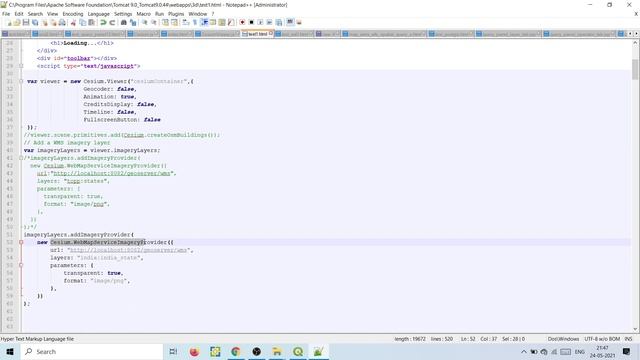Image resolution: width=640 pixels, height=360 pixels.
Task: Click the scrollbar down arrow
Action: 635,329
